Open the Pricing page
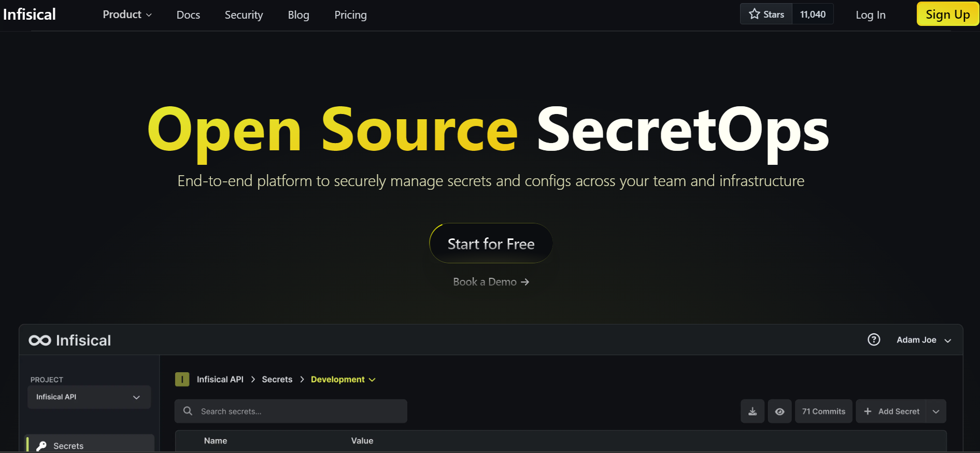 tap(350, 15)
